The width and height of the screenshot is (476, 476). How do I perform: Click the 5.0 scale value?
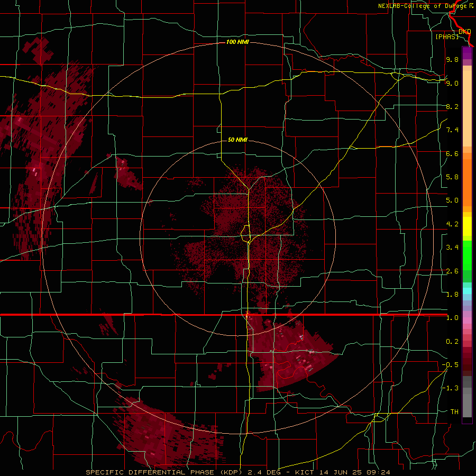[x=452, y=200]
